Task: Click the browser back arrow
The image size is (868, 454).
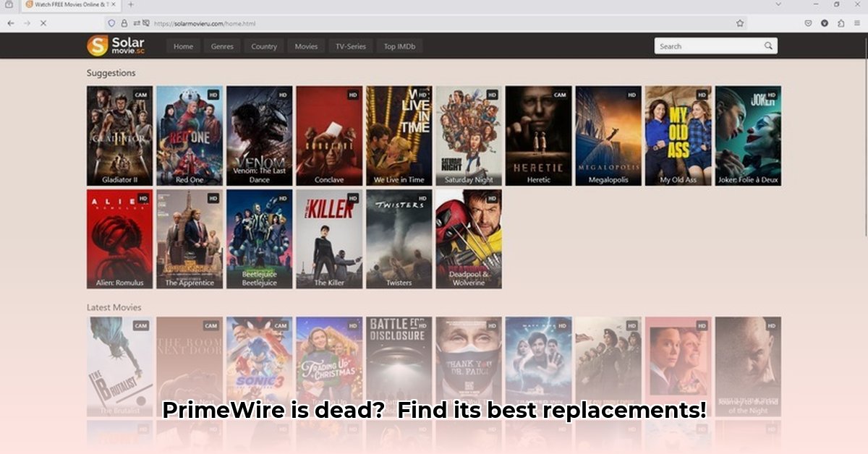Action: tap(10, 23)
